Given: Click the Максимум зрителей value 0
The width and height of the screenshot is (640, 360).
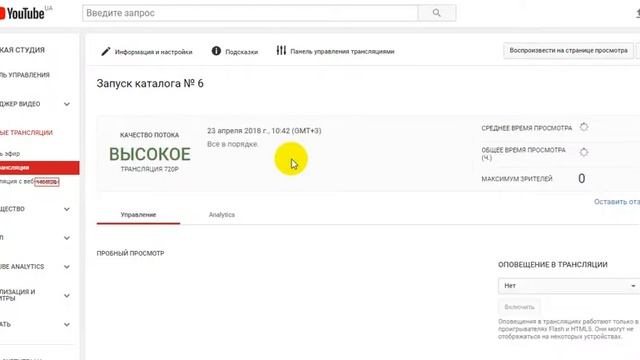Looking at the screenshot, I should point(582,178).
